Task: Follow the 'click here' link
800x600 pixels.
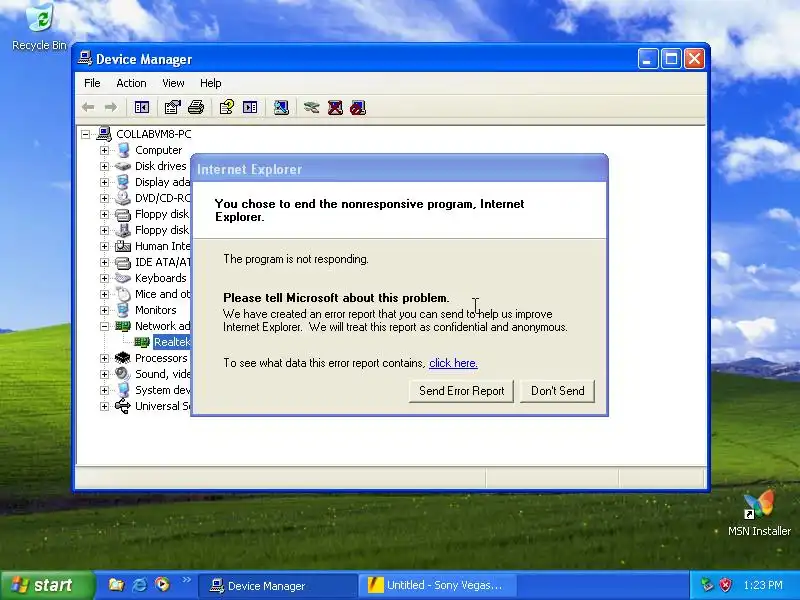Action: pyautogui.click(x=453, y=363)
